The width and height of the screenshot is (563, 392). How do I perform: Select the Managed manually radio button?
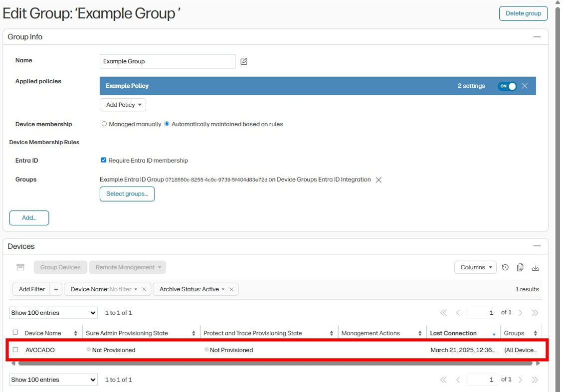[x=104, y=124]
